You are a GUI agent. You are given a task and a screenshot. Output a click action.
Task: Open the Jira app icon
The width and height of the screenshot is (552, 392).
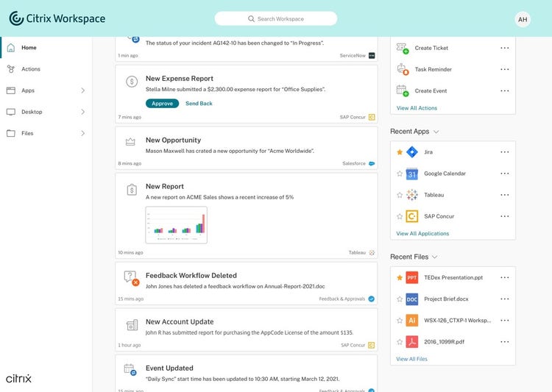click(412, 152)
